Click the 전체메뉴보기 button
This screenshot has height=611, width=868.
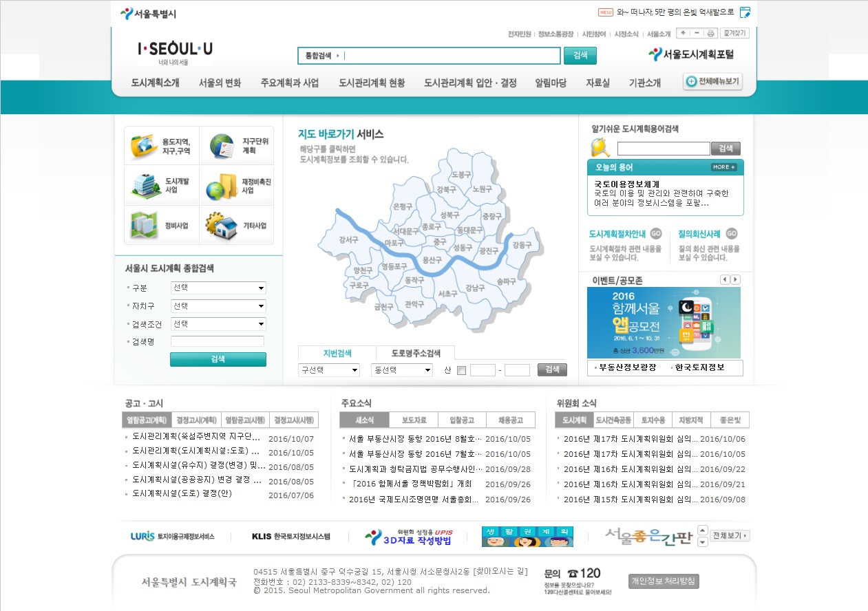coord(712,82)
